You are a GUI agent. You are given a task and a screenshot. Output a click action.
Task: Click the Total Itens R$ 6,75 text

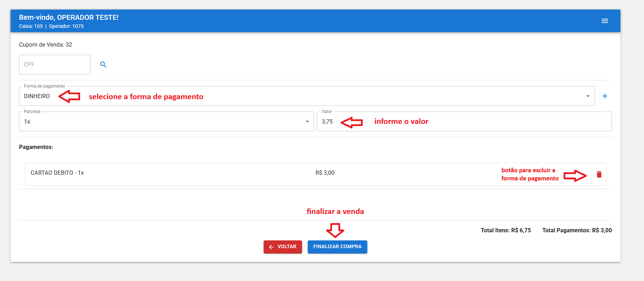coord(505,231)
